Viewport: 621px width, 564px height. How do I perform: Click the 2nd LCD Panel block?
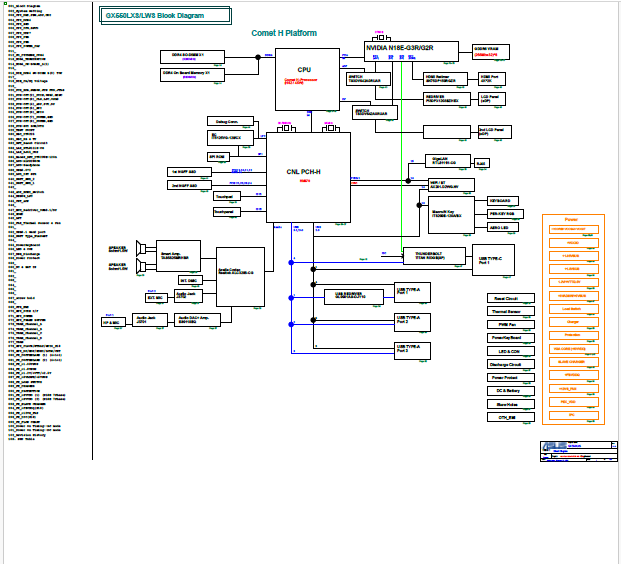[495, 132]
